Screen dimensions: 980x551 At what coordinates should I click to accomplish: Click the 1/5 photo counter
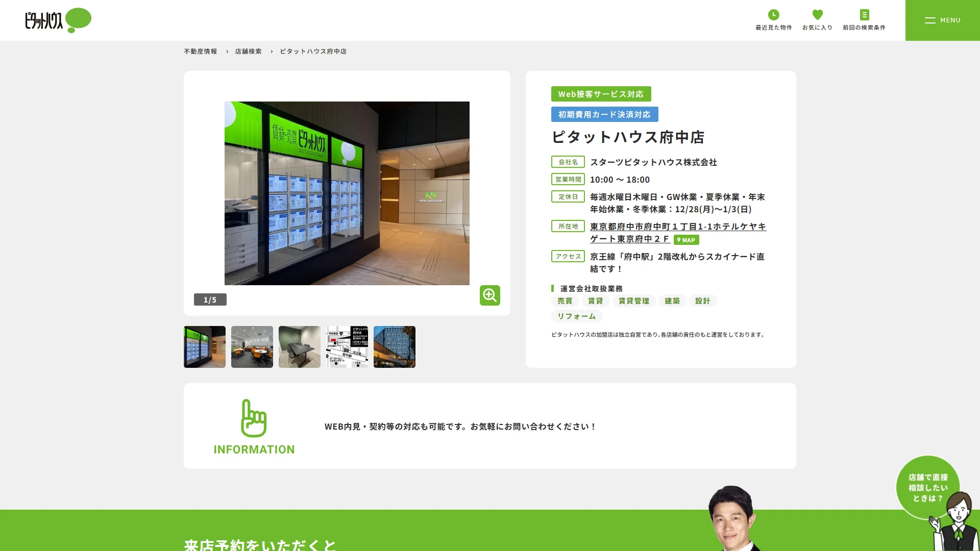(210, 299)
